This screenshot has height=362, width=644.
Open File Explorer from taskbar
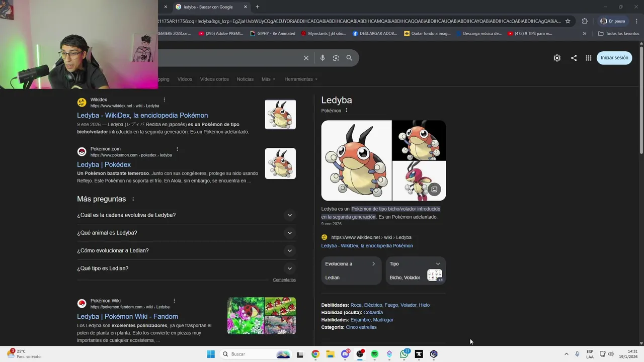(330, 354)
